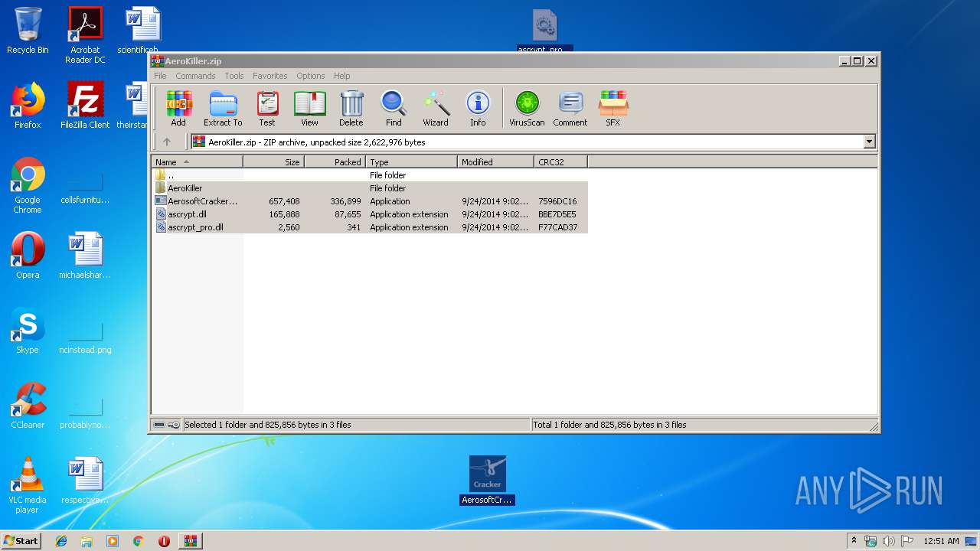
Task: Sort by the Name column header
Action: (x=198, y=162)
